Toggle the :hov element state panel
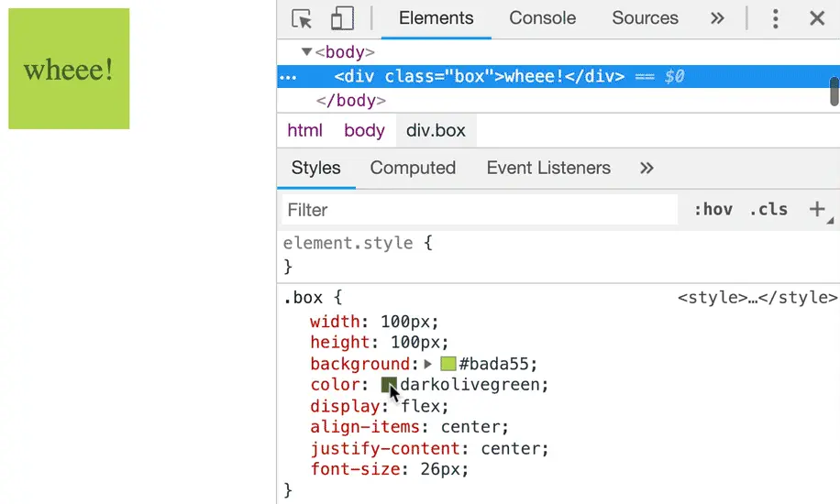Image resolution: width=840 pixels, height=504 pixels. click(x=713, y=210)
